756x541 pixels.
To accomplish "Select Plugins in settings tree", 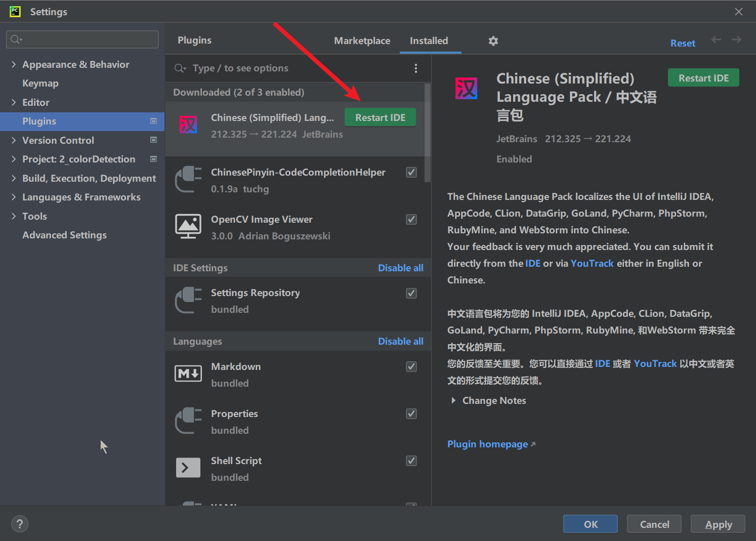I will click(x=82, y=121).
